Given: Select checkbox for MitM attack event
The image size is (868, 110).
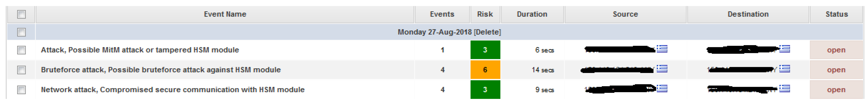Looking at the screenshot, I should (x=21, y=50).
